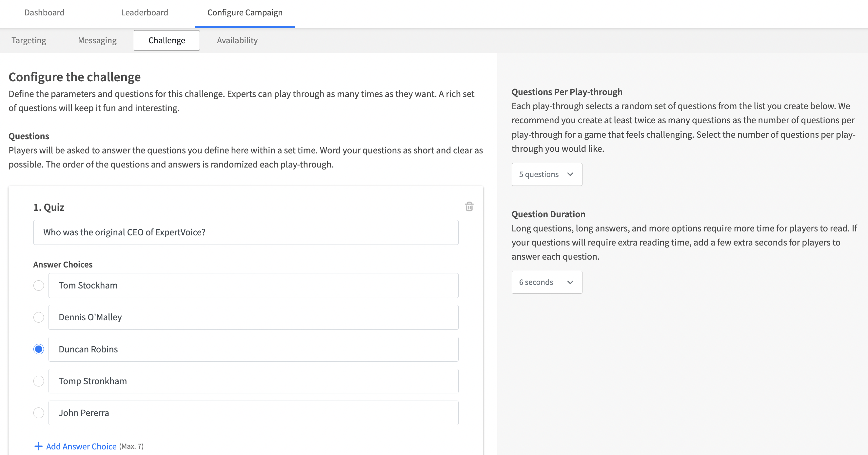The image size is (868, 455).
Task: Switch to the Availability sub-tab
Action: pyautogui.click(x=237, y=40)
